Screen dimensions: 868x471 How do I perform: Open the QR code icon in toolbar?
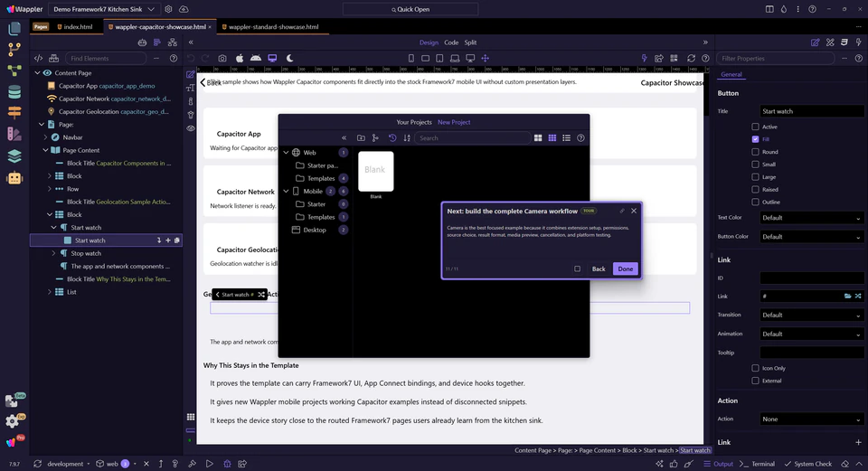[x=674, y=58]
